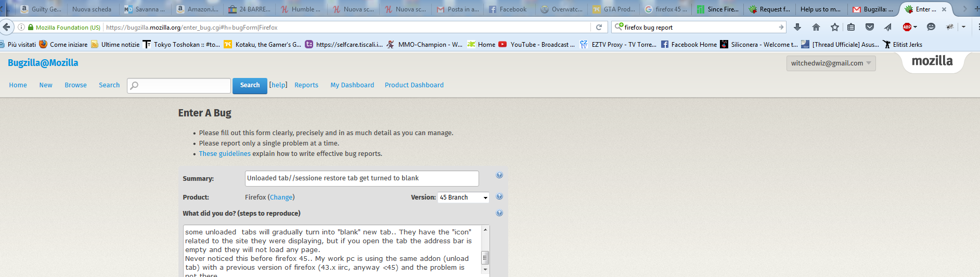Open help icon for steps to reproduce

tap(499, 213)
